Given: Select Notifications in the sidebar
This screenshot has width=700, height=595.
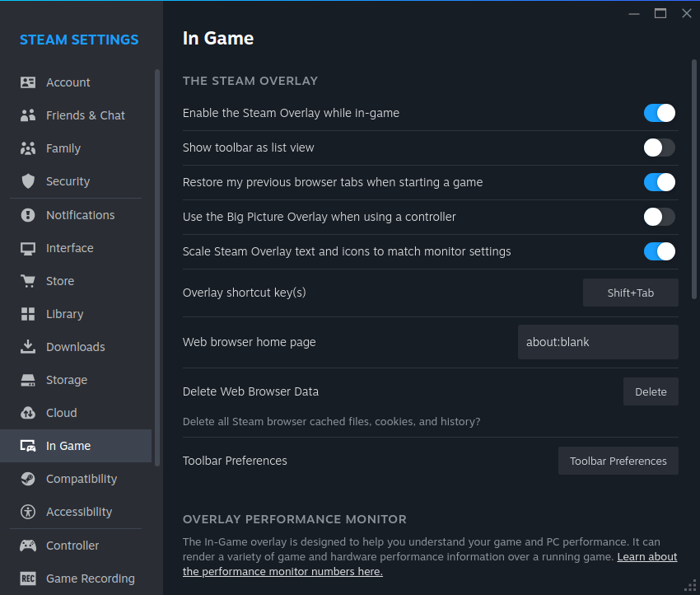Looking at the screenshot, I should point(76,215).
